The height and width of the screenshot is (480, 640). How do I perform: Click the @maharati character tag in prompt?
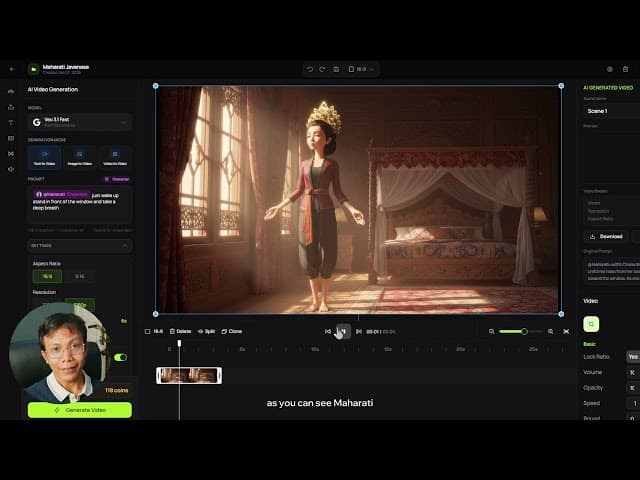(62, 195)
